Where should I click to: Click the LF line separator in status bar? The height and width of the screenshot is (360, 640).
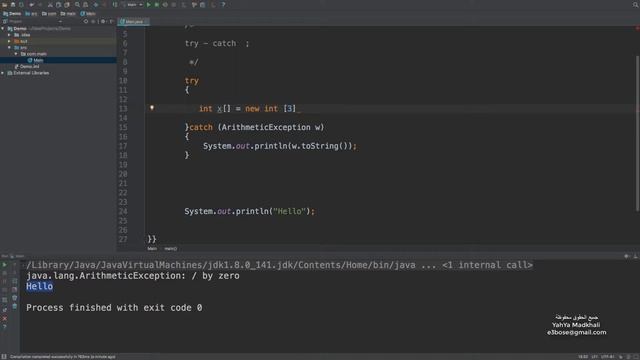click(x=594, y=357)
